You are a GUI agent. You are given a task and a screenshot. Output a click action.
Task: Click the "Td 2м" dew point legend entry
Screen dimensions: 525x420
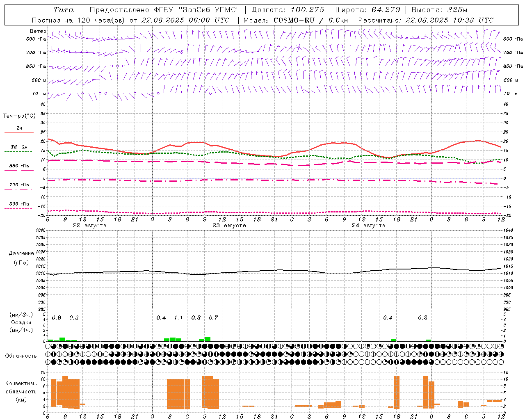click(x=19, y=147)
